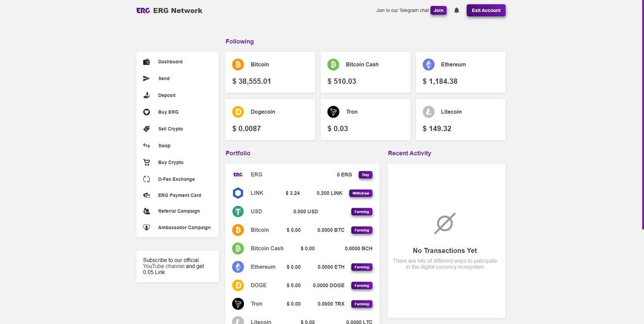Viewport: 644px width, 324px height.
Task: Click the Ethereum icon in Following
Action: [428, 64]
